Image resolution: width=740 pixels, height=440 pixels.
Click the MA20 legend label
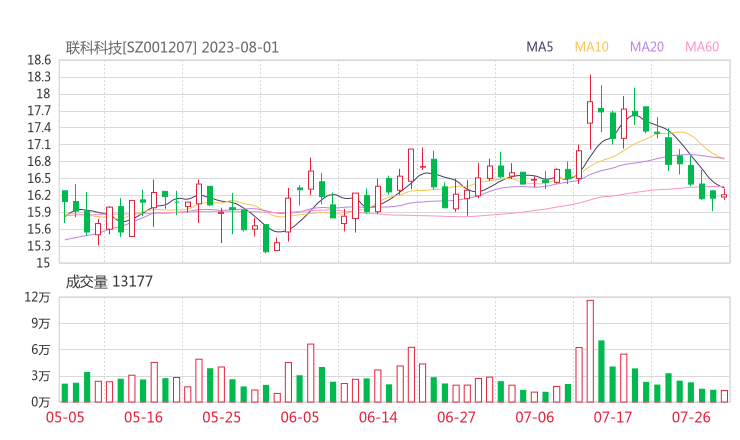tap(647, 47)
